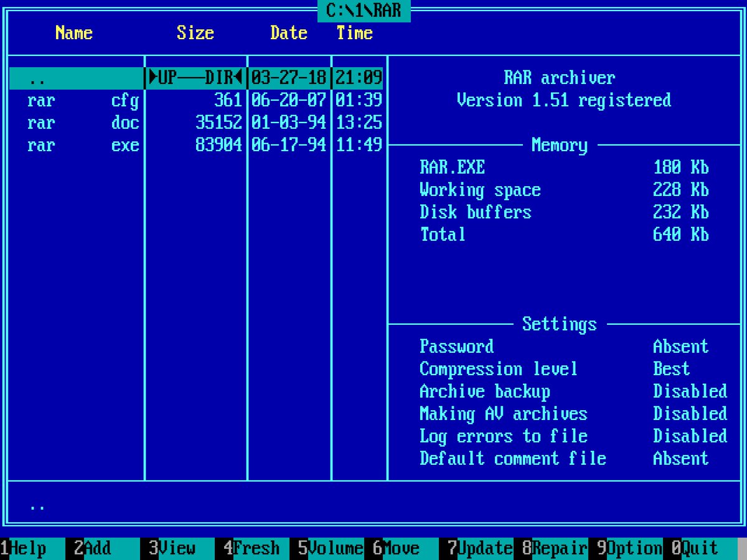Click Disabled beside Making AV archives
747x560 pixels.
pos(690,414)
